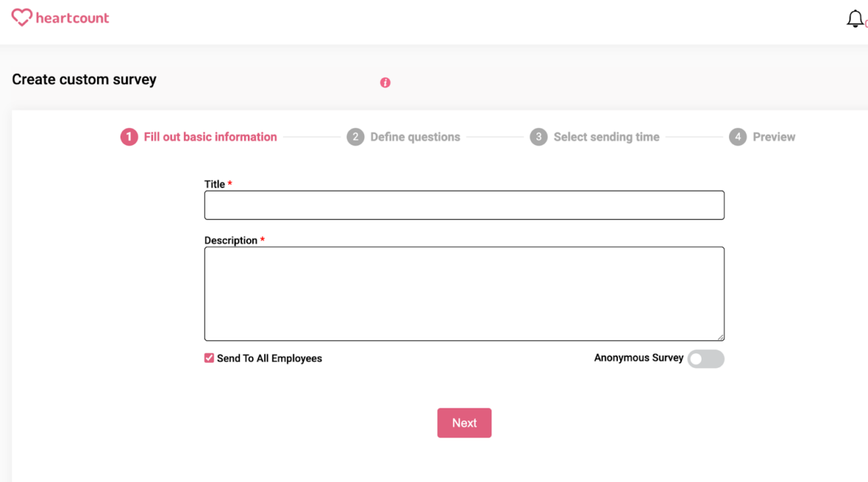Click inside the Title input field

click(464, 204)
